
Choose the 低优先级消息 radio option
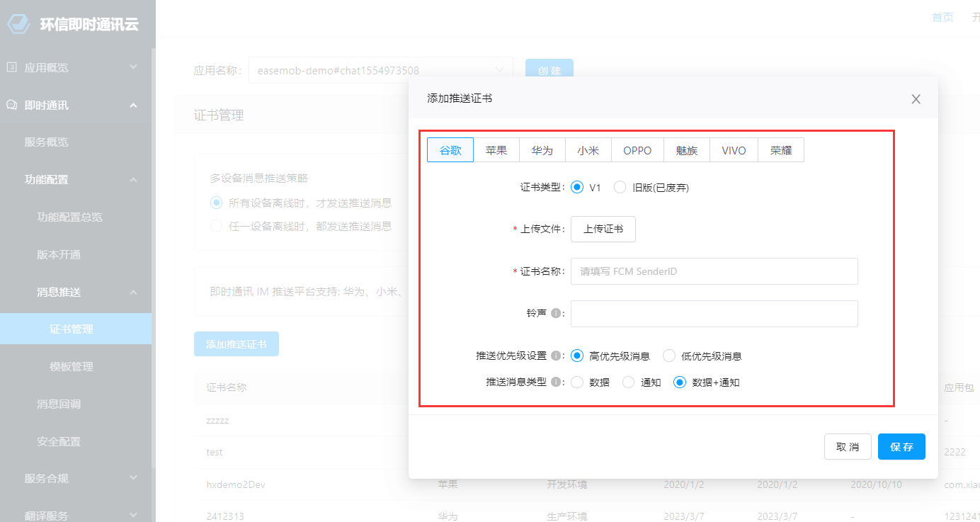click(x=669, y=356)
